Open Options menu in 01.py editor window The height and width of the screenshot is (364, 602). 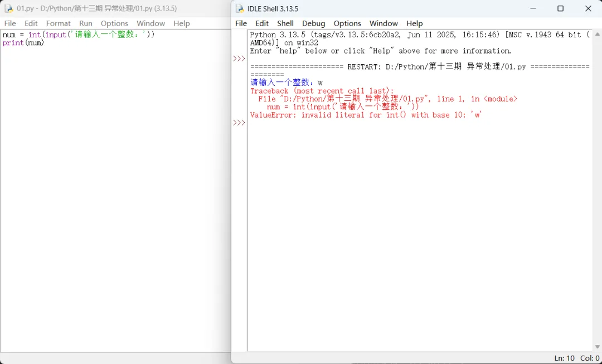tap(114, 23)
